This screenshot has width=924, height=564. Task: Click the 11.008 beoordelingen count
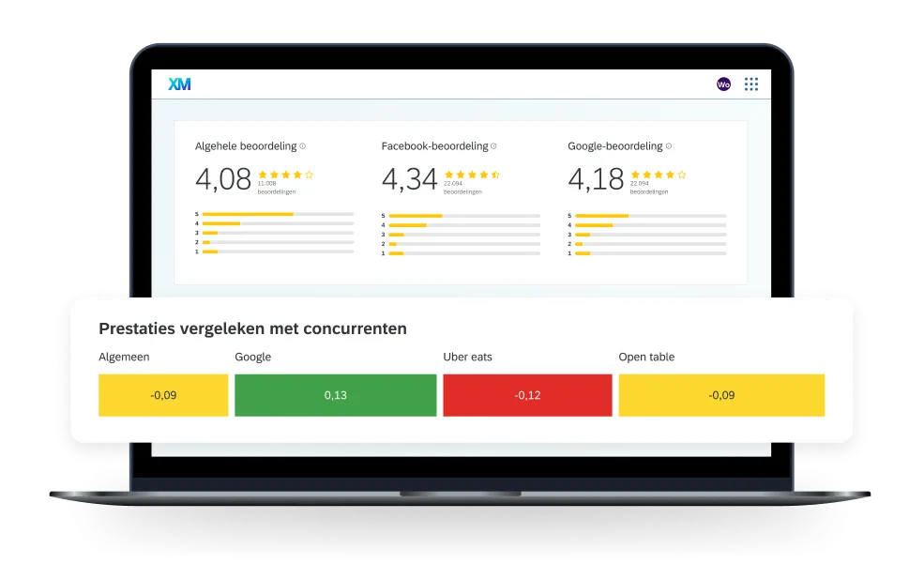[x=277, y=188]
